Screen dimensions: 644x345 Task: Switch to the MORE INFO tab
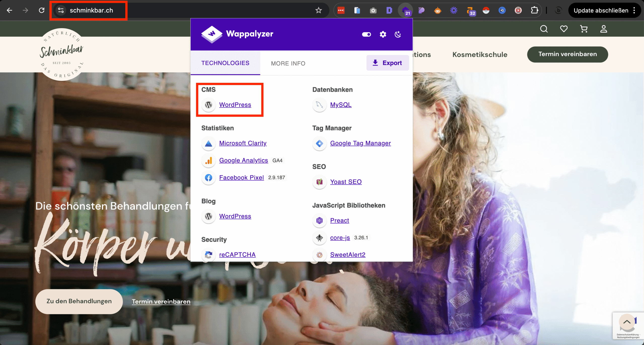(288, 63)
